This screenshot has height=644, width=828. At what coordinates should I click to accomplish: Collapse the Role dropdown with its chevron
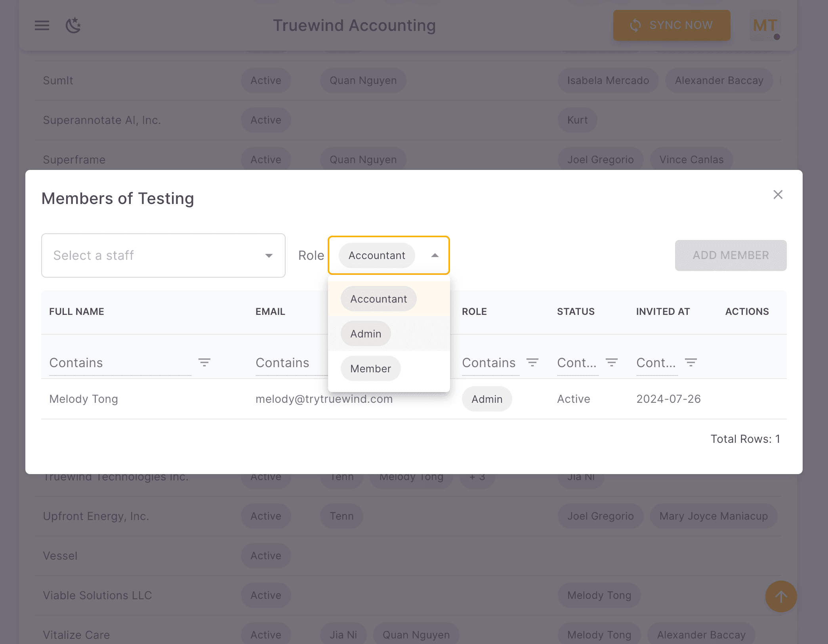coord(435,255)
